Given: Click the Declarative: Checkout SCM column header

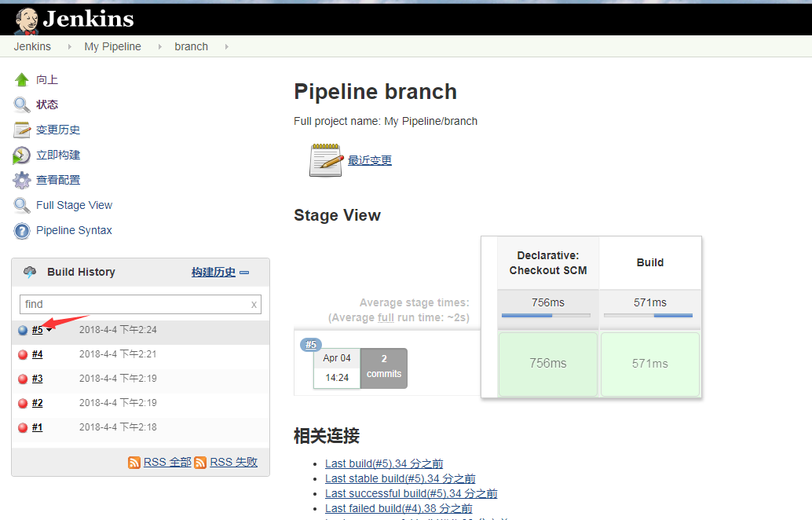Looking at the screenshot, I should pos(548,263).
